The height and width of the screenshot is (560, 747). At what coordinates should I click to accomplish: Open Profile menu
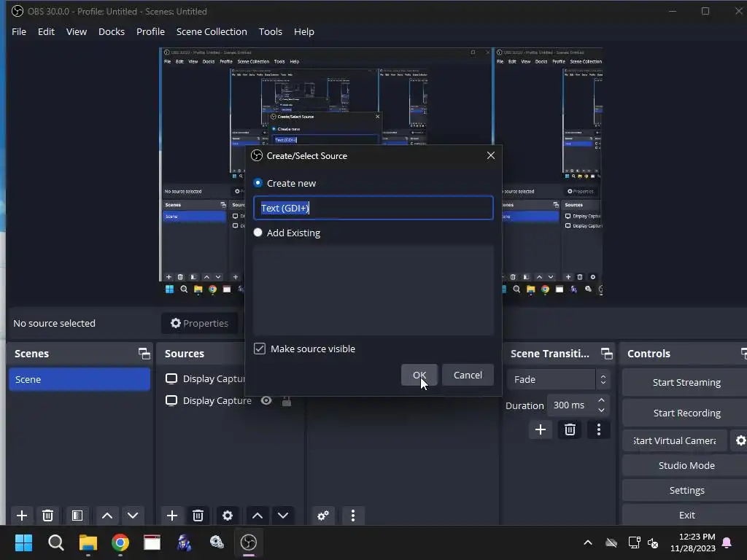pos(150,31)
